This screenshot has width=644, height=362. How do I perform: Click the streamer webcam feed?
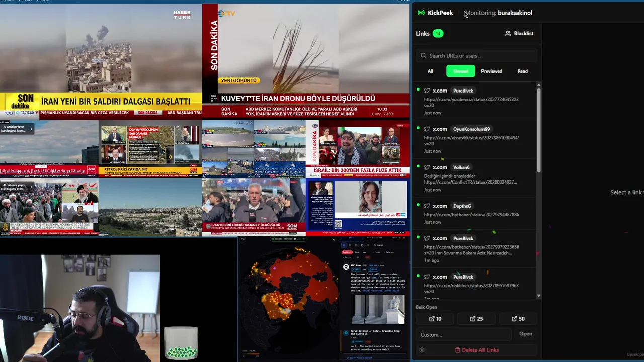(x=80, y=308)
